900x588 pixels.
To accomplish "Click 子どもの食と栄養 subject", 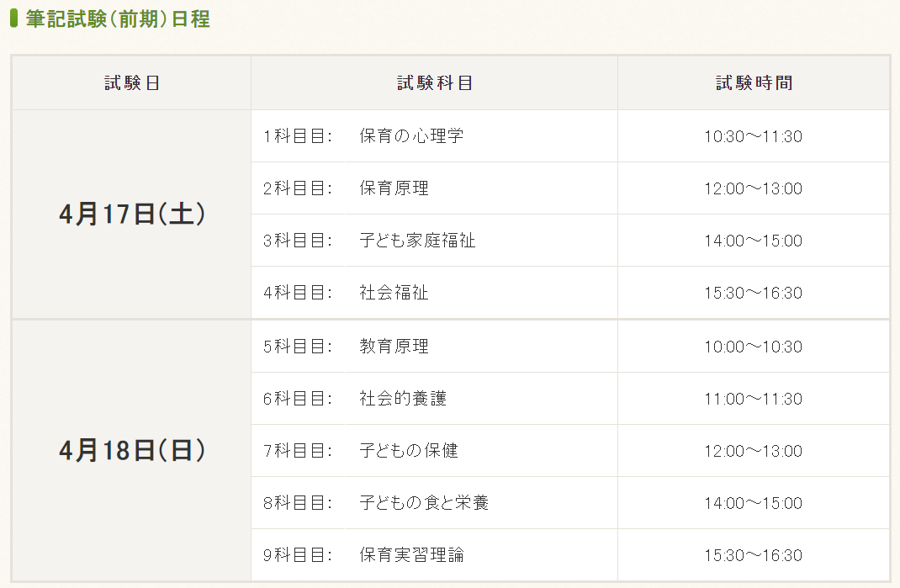I will click(424, 503).
